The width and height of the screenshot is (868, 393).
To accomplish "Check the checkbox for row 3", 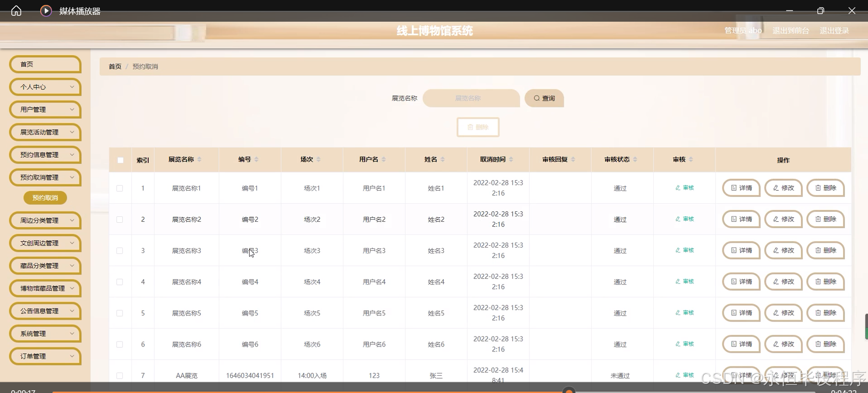I will click(x=120, y=251).
